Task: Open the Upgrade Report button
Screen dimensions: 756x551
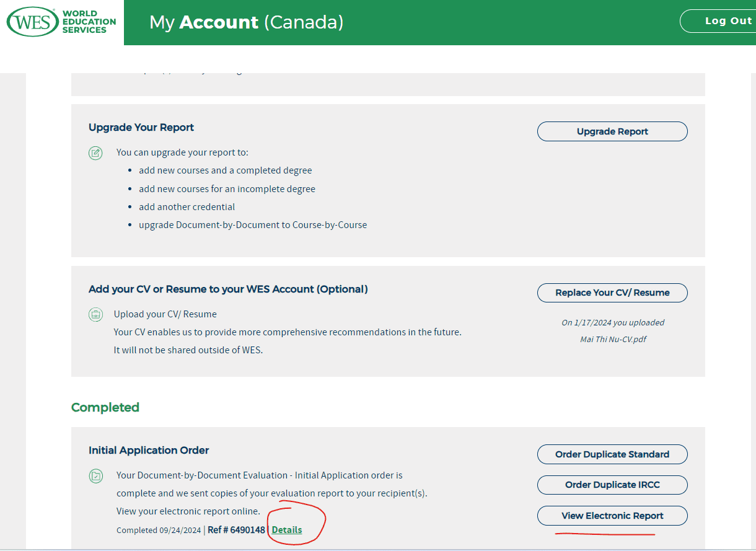Action: 612,131
